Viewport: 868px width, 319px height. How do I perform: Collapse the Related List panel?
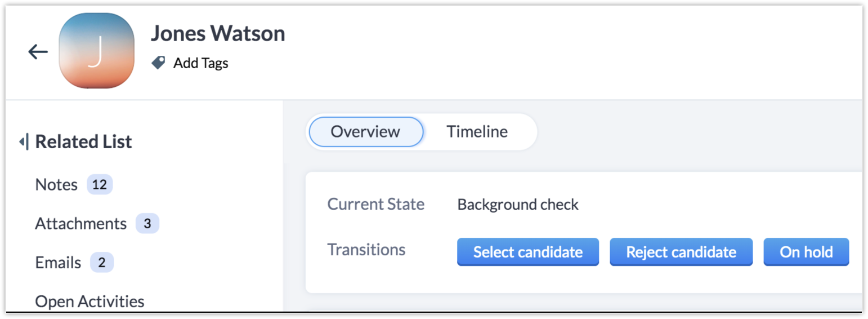24,141
